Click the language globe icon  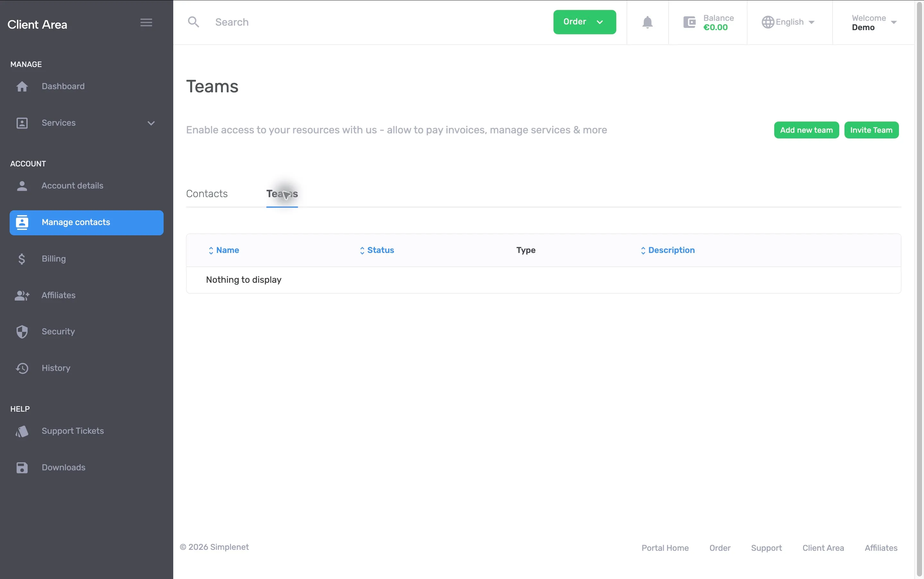coord(768,22)
